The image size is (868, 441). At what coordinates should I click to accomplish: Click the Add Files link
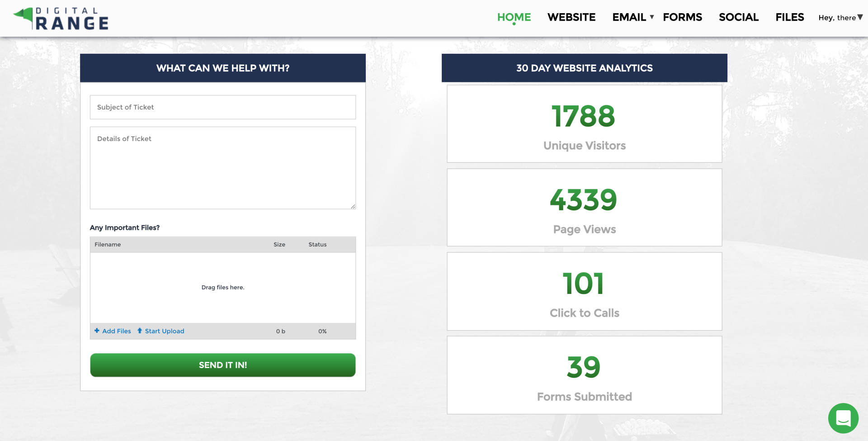tap(116, 331)
